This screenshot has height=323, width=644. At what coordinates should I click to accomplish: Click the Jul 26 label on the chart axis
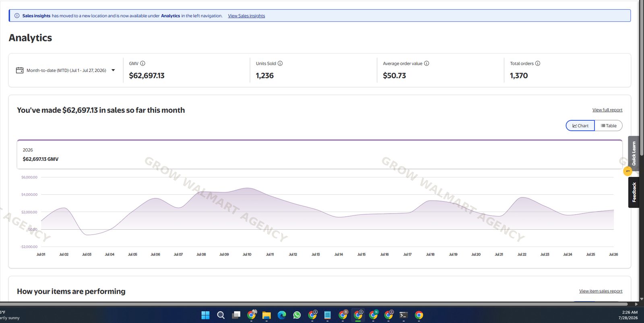click(613, 255)
